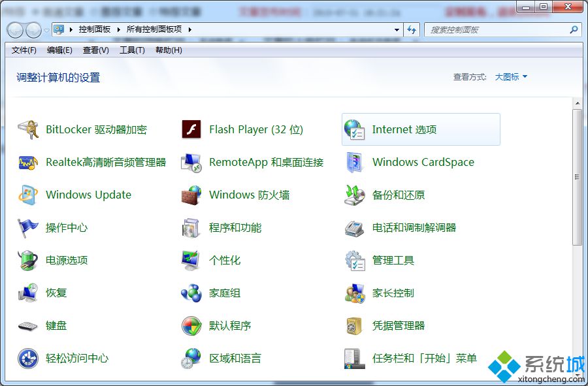Image resolution: width=588 pixels, height=386 pixels.
Task: Click the refresh button beside address bar
Action: 412,29
